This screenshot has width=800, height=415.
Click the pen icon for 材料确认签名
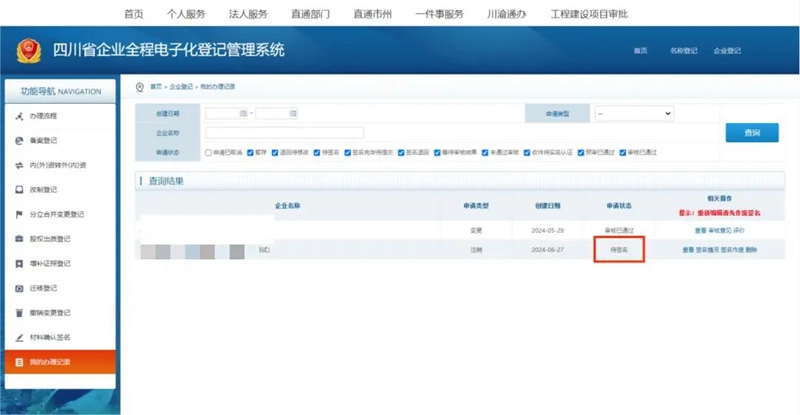(x=19, y=337)
